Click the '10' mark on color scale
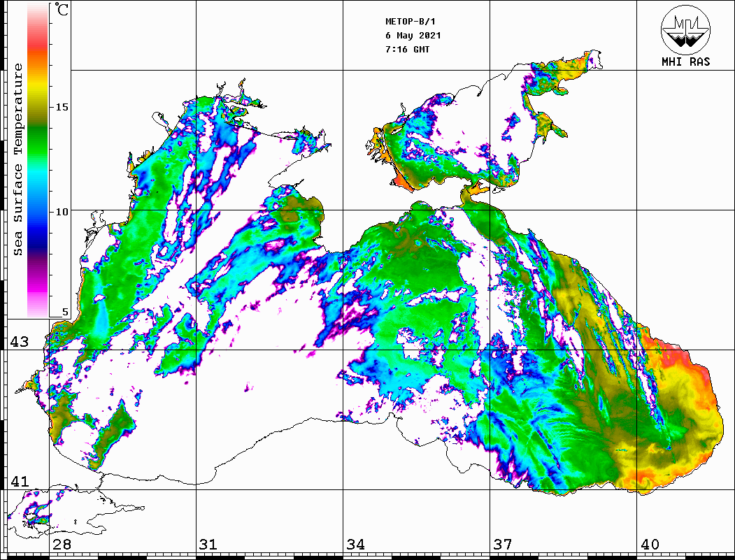 click(x=62, y=213)
